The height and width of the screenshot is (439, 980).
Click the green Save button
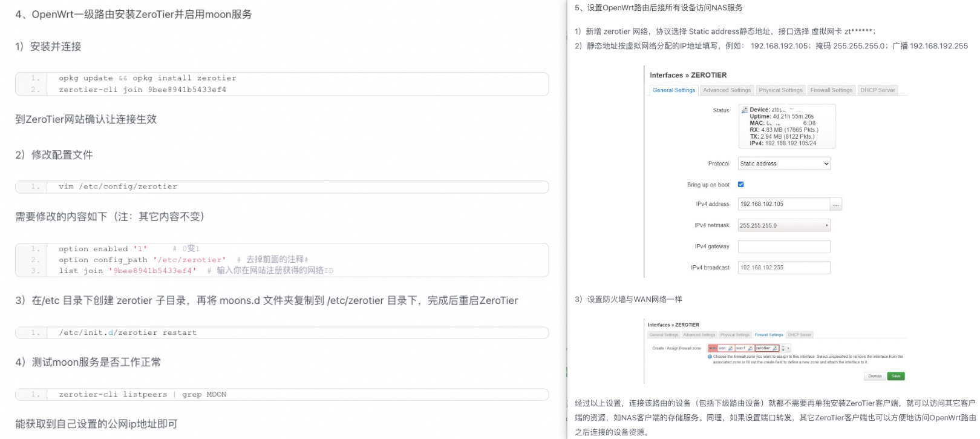[x=896, y=376]
